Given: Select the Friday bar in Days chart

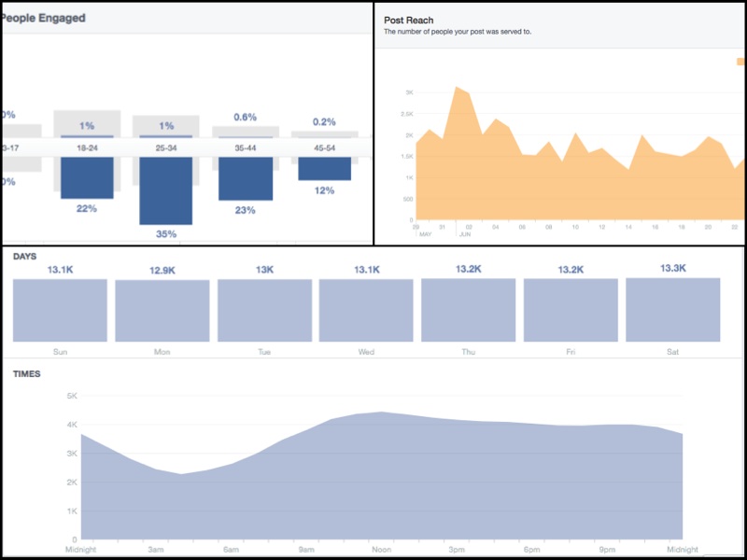Looking at the screenshot, I should pyautogui.click(x=571, y=311).
